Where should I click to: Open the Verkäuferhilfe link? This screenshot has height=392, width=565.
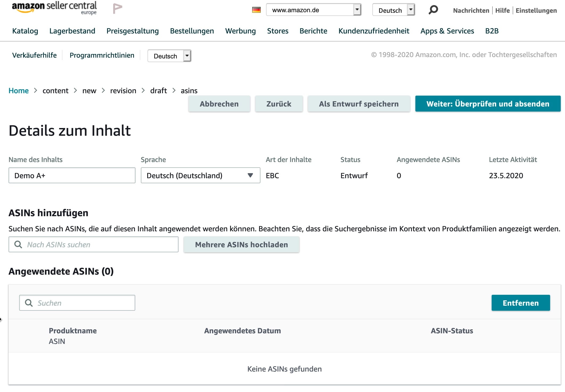coord(35,55)
